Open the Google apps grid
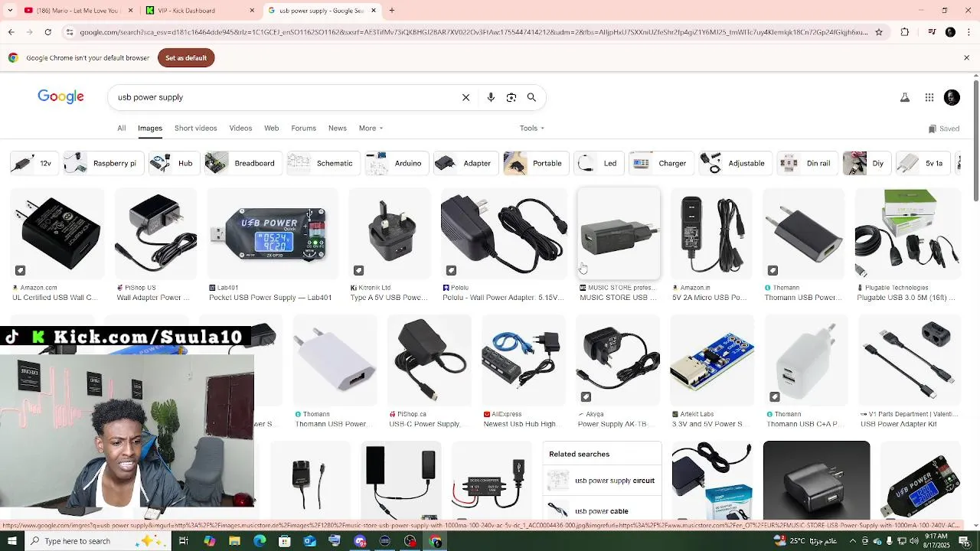980x551 pixels. tap(929, 97)
